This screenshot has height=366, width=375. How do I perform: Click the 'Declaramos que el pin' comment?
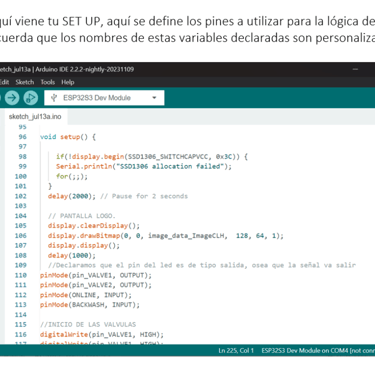202,265
